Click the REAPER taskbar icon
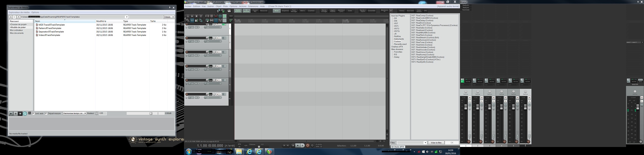The width and height of the screenshot is (644, 155). click(269, 152)
